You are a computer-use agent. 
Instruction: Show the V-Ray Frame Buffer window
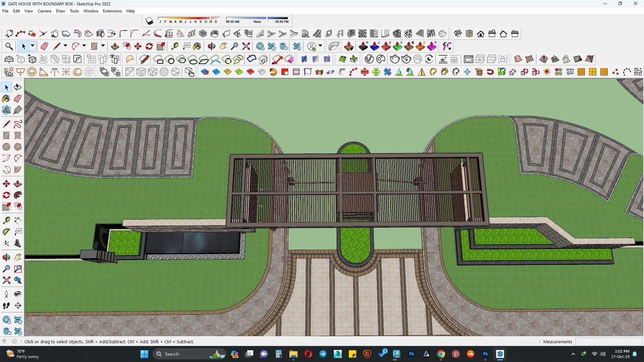click(469, 59)
